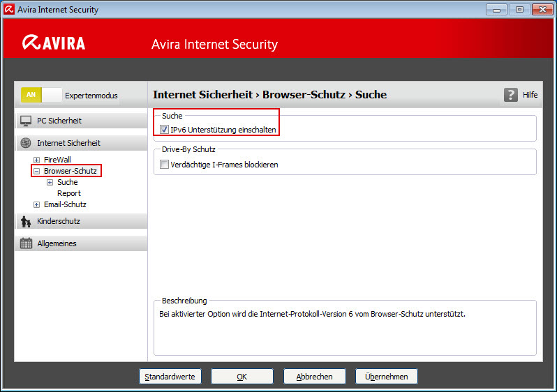Click the IPv6 Unterstützung einschalten label

coord(223,130)
